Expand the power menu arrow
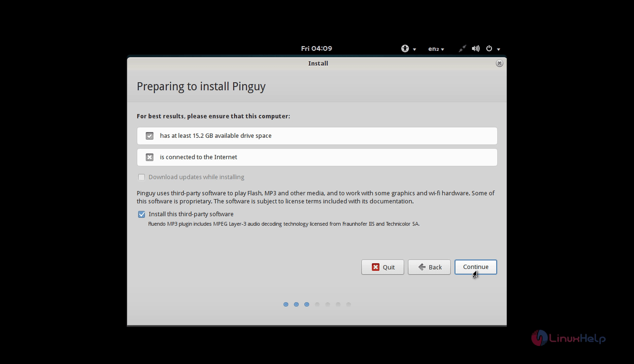Image resolution: width=634 pixels, height=364 pixels. tap(499, 49)
